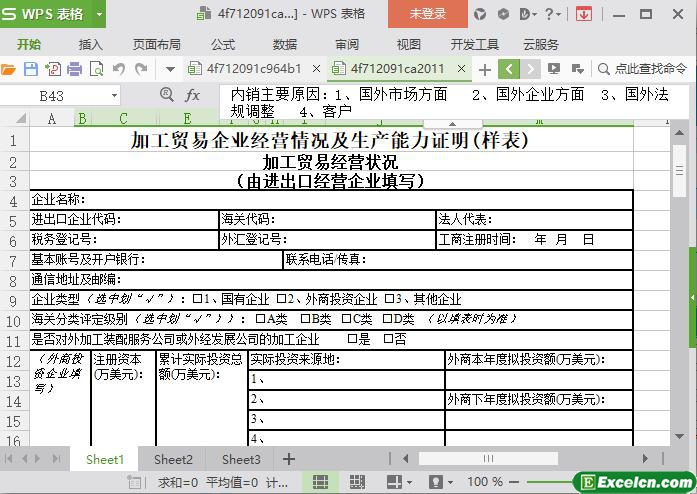Viewport: 697px width, 494px height.
Task: Open the 视图 ribbon tab
Action: pyautogui.click(x=409, y=44)
